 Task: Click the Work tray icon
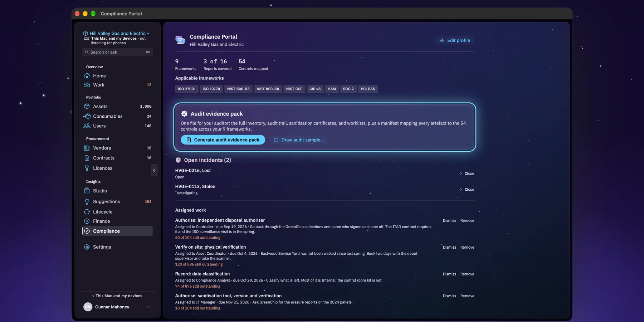tap(87, 85)
